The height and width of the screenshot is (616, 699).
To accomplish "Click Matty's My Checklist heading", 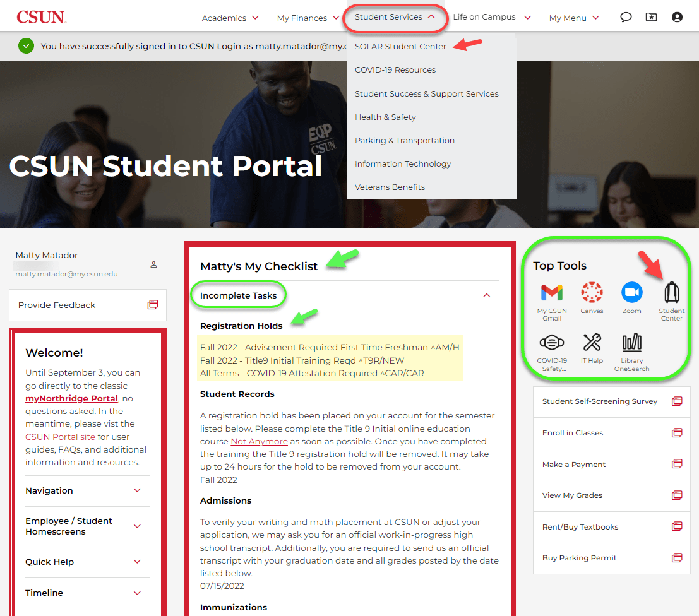I will [x=258, y=266].
